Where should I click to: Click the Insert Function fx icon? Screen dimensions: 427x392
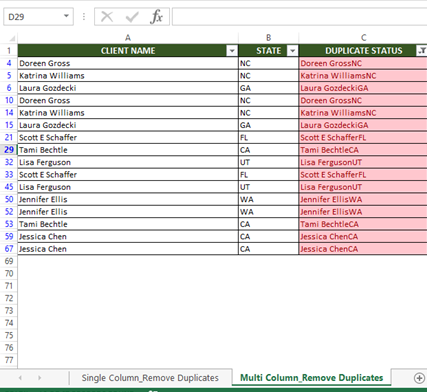(x=156, y=17)
